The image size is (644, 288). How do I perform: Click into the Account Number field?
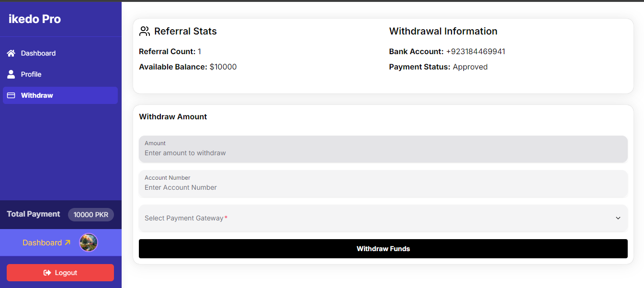383,187
